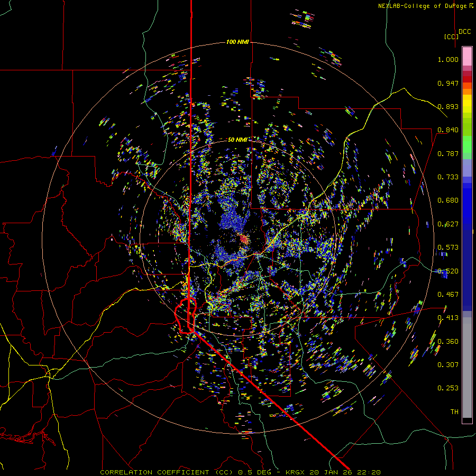
Task: Click the 100 NMI range ring label
Action: click(x=237, y=42)
